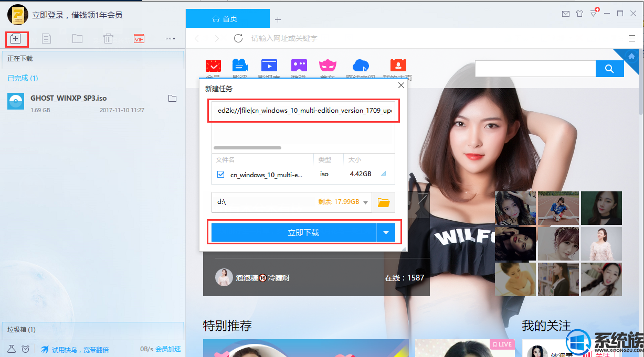
Task: Click the ed2k link input field
Action: click(x=303, y=111)
